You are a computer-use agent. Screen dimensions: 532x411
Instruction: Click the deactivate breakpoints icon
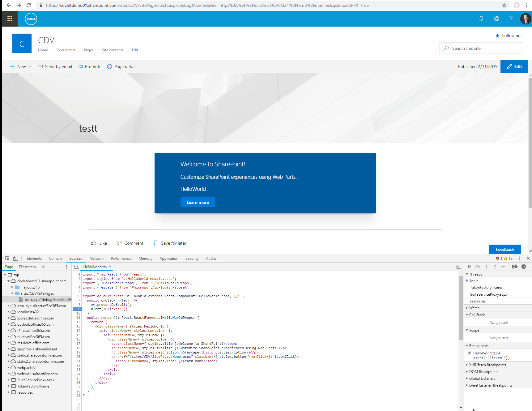[x=514, y=267]
